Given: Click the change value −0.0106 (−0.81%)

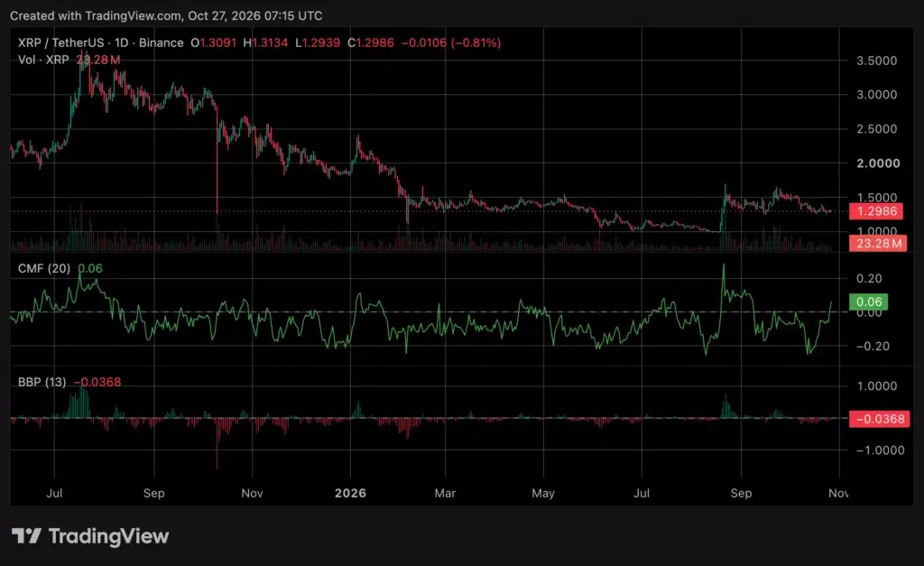Looking at the screenshot, I should point(451,42).
